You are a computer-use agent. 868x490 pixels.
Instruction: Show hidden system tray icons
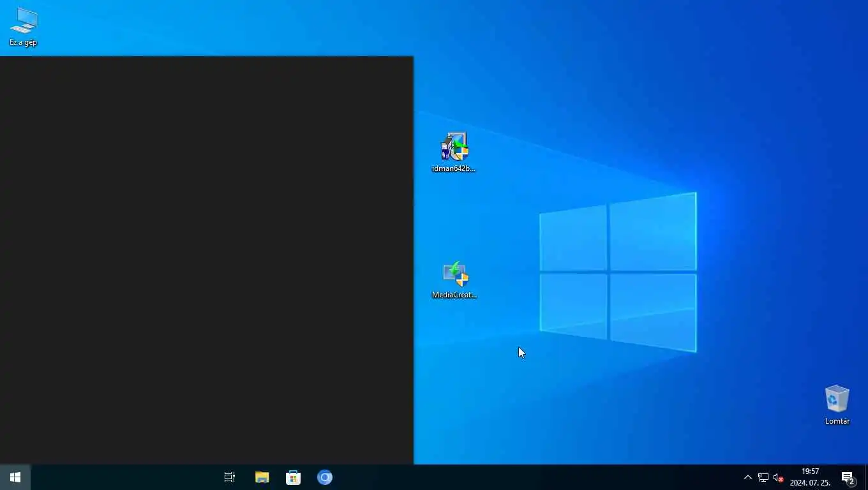click(747, 477)
